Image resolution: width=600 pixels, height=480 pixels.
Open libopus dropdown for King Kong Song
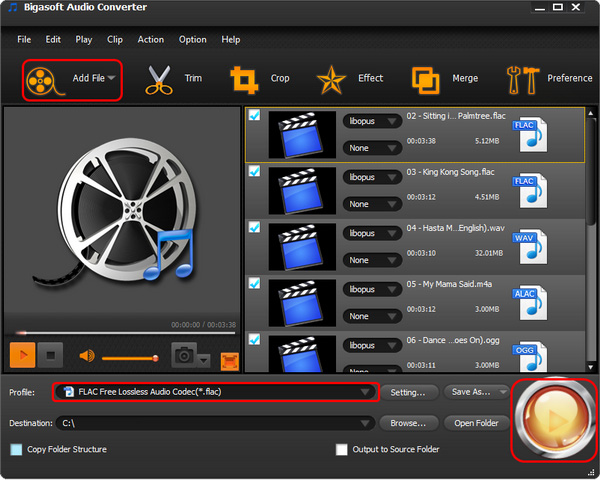click(x=372, y=177)
